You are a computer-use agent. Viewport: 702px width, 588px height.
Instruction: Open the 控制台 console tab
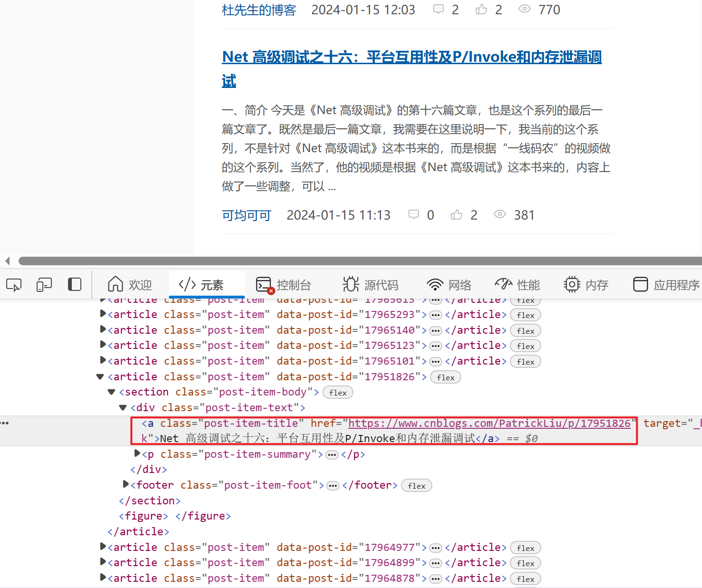click(283, 285)
